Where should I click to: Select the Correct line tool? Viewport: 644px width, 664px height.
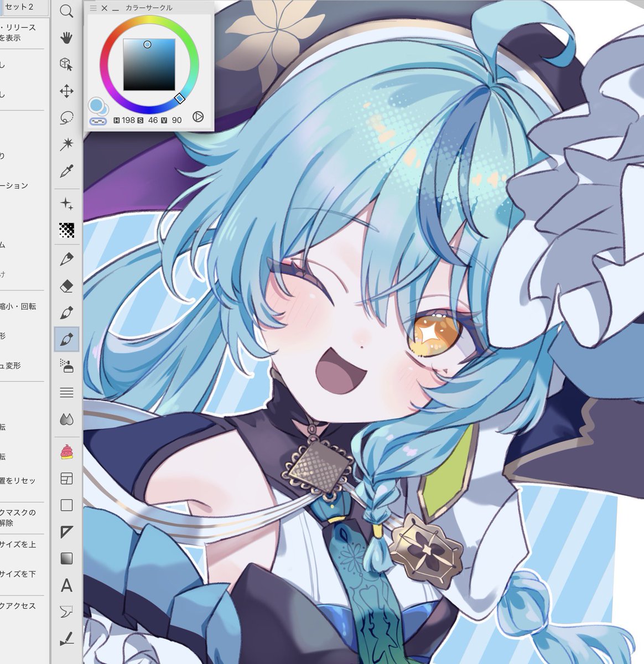(x=66, y=639)
